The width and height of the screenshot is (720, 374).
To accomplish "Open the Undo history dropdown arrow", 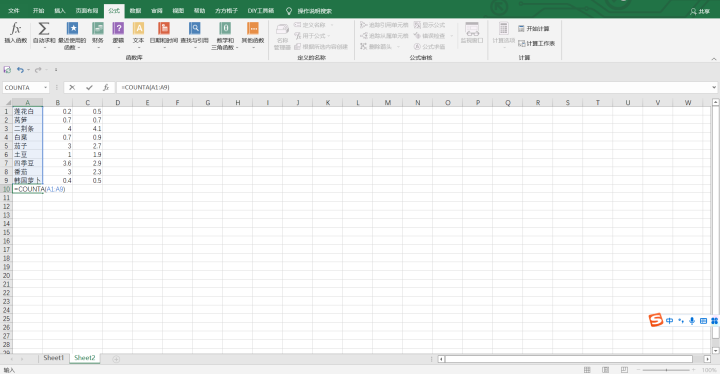I will [x=28, y=70].
